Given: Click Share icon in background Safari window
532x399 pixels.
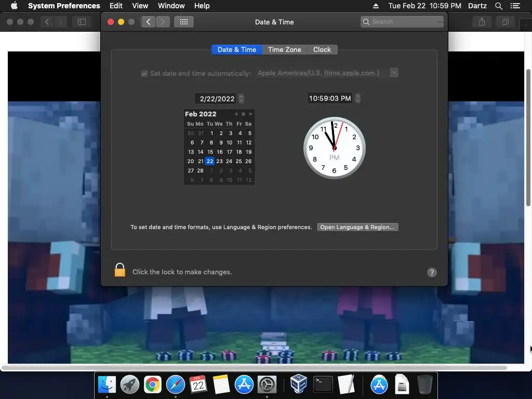Looking at the screenshot, I should click(x=482, y=22).
